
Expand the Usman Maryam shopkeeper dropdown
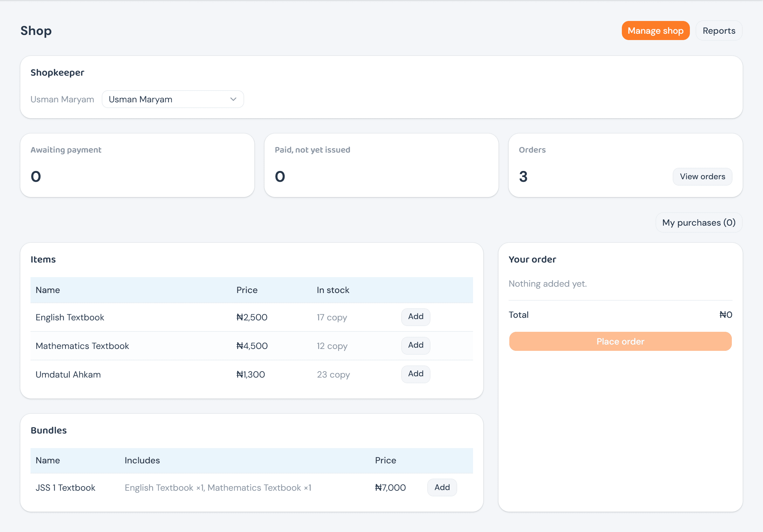[173, 99]
